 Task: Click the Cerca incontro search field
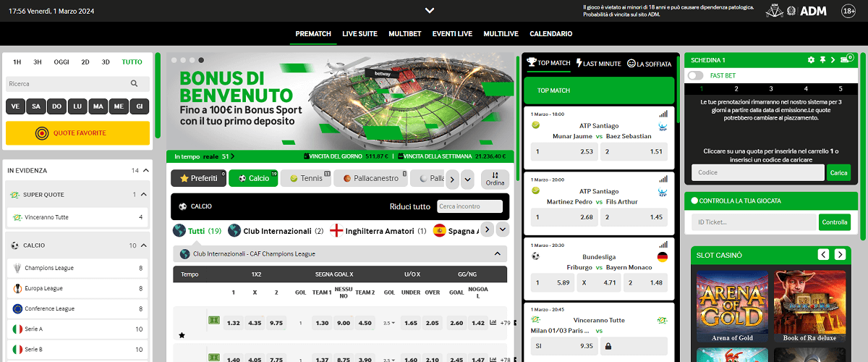point(469,206)
